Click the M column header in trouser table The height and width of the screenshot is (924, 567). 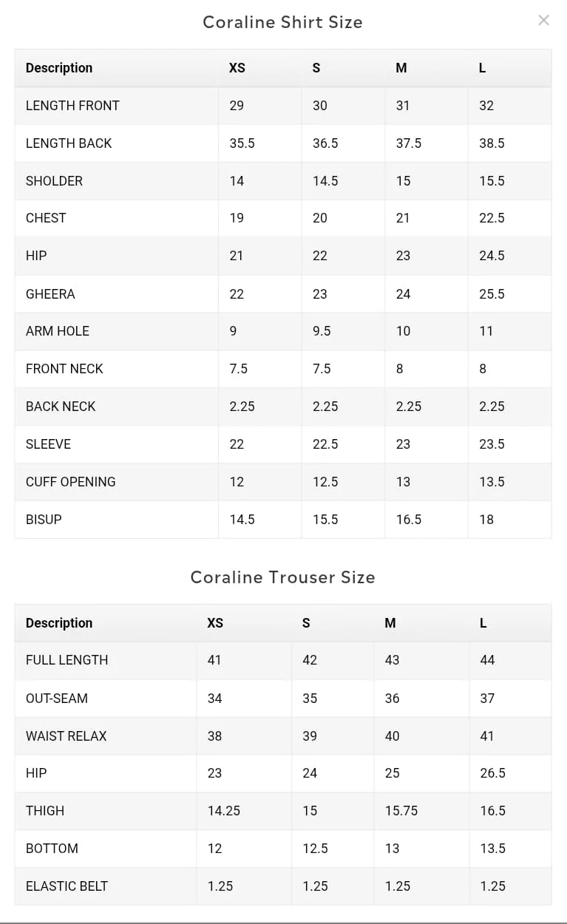[x=390, y=623]
